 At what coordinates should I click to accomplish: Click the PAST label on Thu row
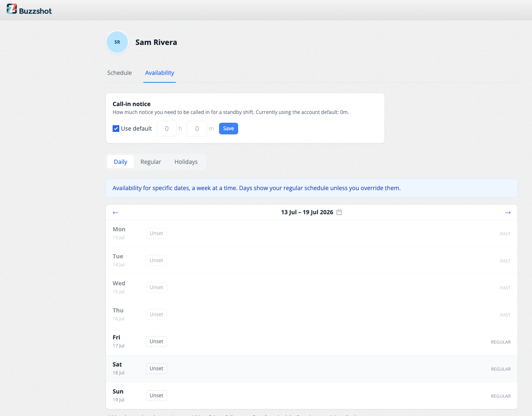point(505,315)
